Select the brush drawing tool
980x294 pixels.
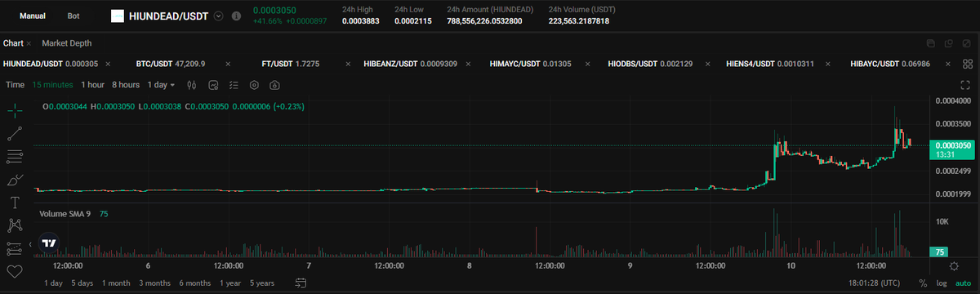click(x=15, y=179)
